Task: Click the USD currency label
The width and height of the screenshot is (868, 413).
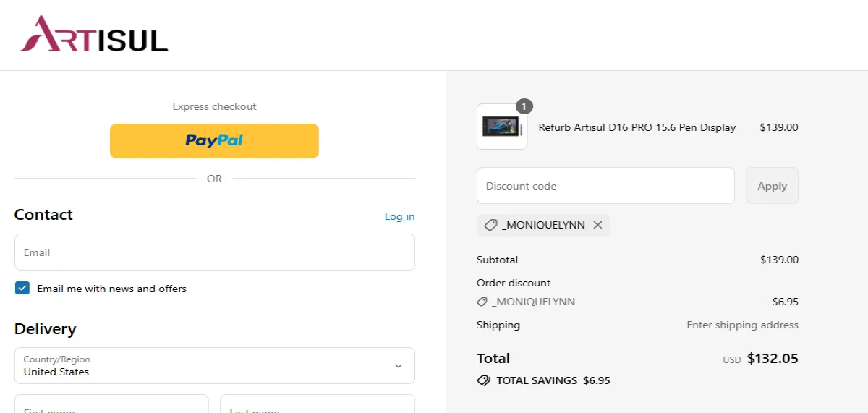Action: [x=732, y=359]
